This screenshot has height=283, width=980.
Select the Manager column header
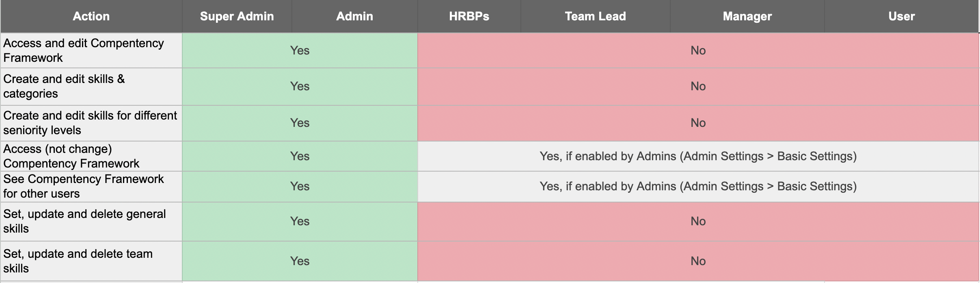pos(747,16)
